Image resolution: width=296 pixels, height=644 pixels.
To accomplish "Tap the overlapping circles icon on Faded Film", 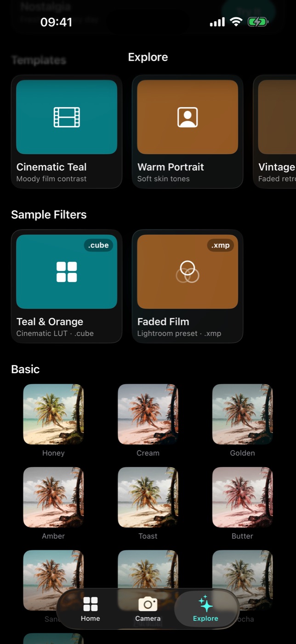I will (x=188, y=271).
